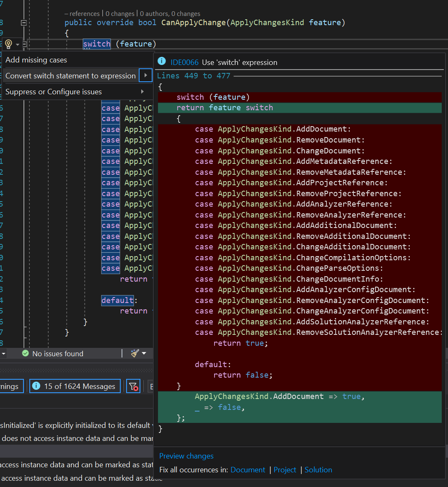Collapse the switch statement outline box
448x487 pixels.
(25, 44)
